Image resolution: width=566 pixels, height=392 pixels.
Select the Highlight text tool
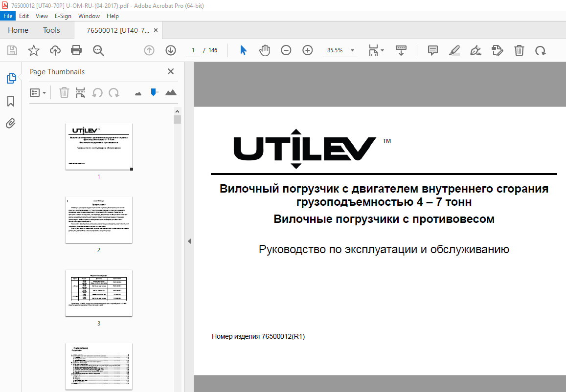[x=454, y=50]
